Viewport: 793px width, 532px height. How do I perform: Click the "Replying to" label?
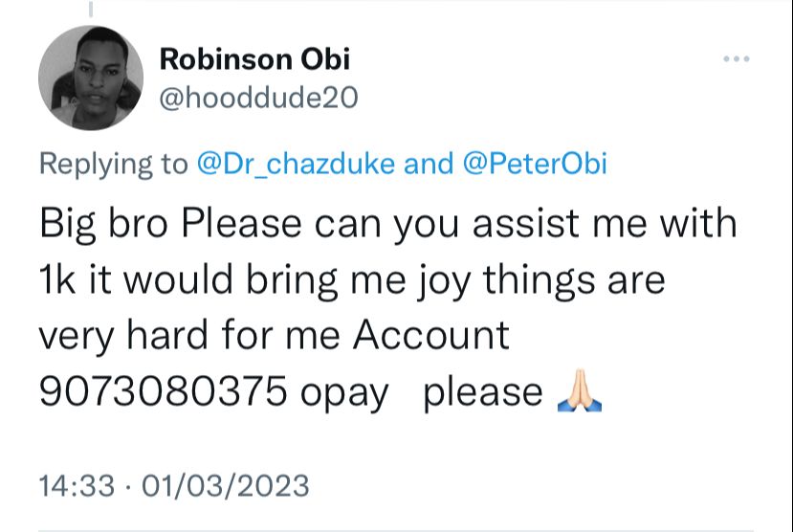coord(113,165)
